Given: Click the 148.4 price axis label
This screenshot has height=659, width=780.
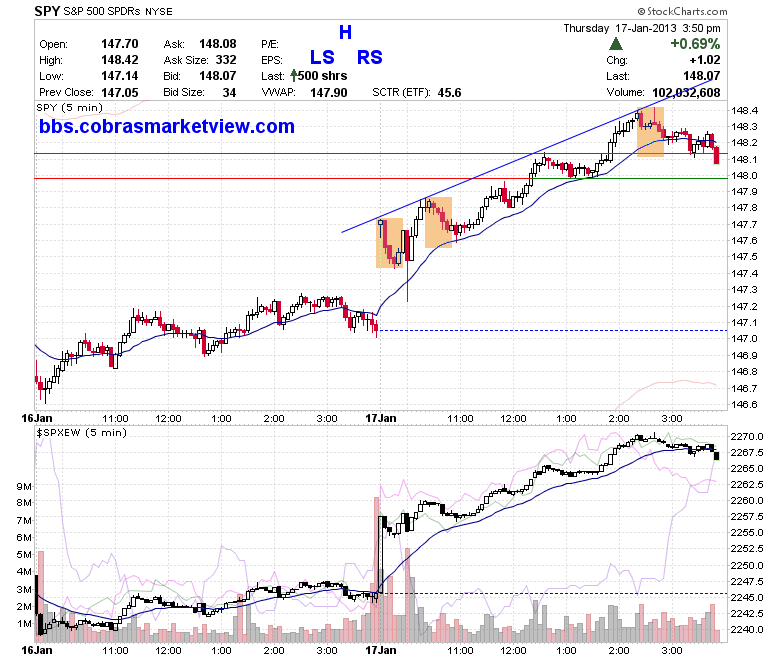Looking at the screenshot, I should point(744,110).
